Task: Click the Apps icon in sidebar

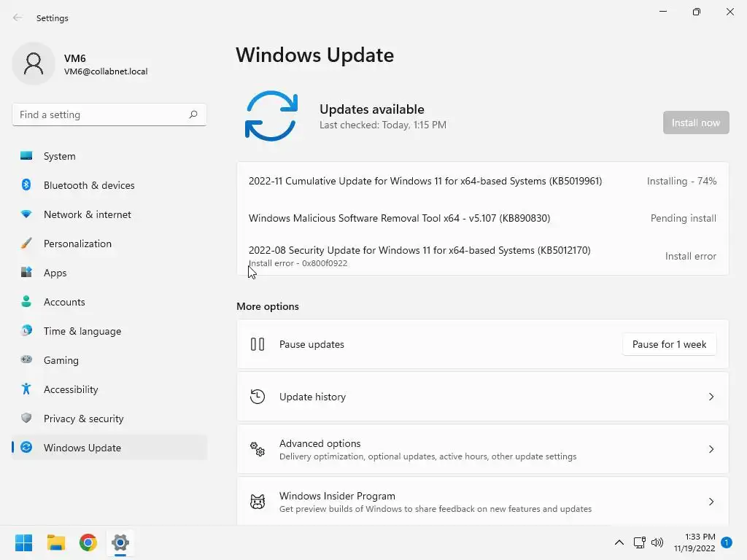Action: tap(26, 273)
